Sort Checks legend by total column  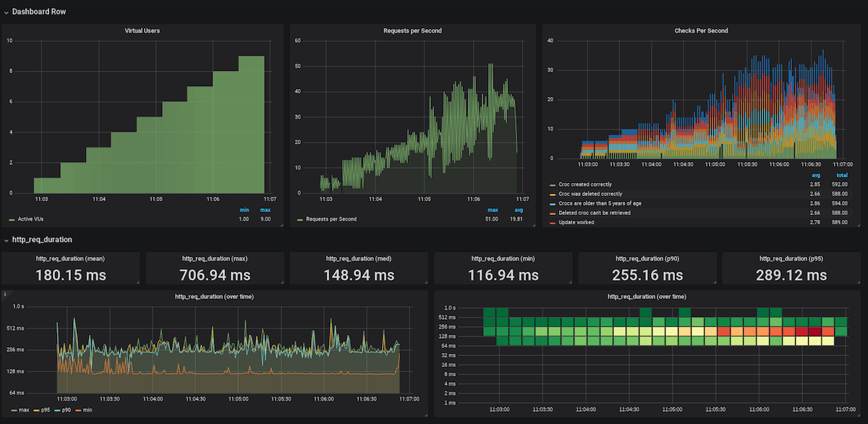[842, 175]
